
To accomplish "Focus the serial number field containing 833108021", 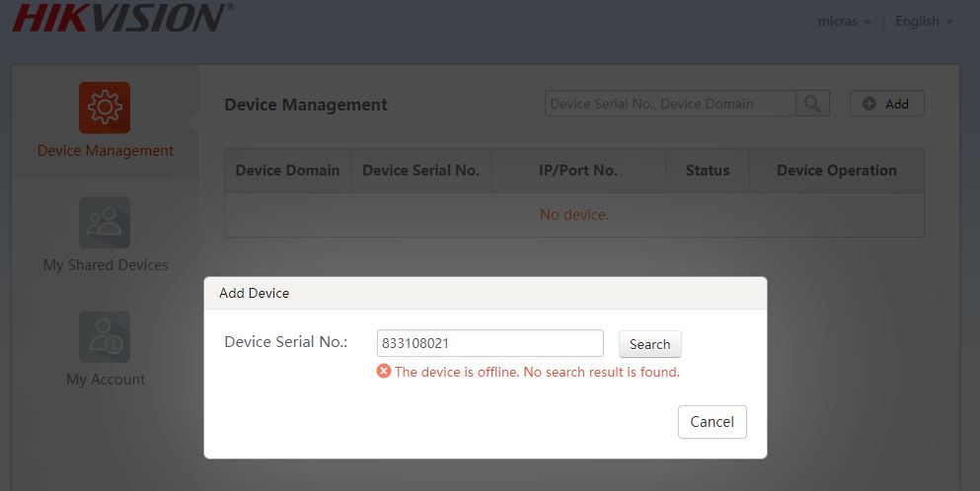I will [490, 343].
